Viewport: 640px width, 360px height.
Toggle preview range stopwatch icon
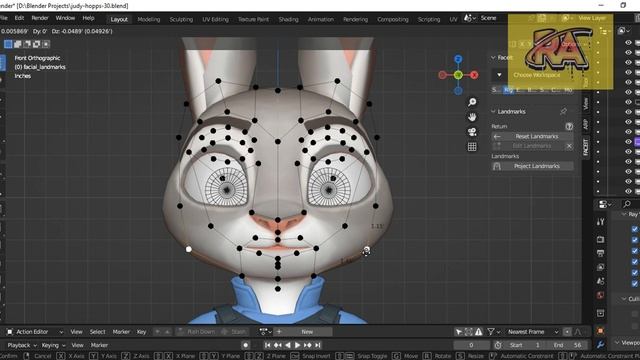click(498, 345)
